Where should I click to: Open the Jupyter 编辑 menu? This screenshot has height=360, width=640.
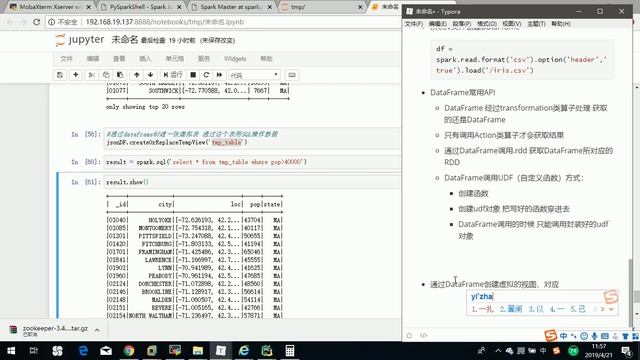point(93,59)
